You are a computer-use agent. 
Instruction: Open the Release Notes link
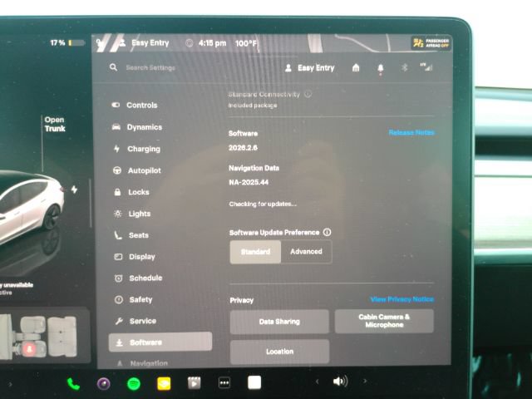pos(411,132)
